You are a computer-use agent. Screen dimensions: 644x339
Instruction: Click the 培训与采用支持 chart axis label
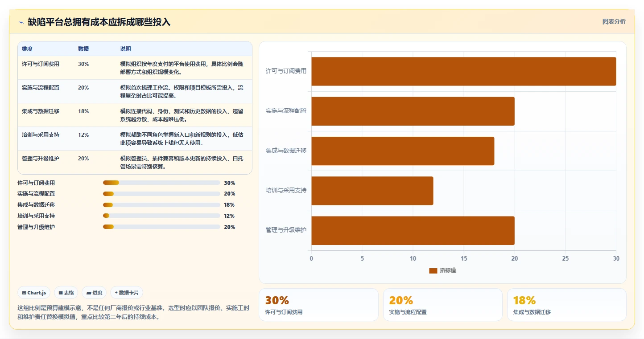click(x=286, y=190)
